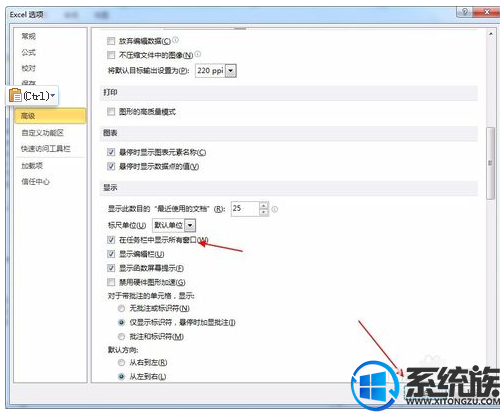Click info icon beside 放弃编辑数据
The image size is (500, 414).
tap(175, 40)
